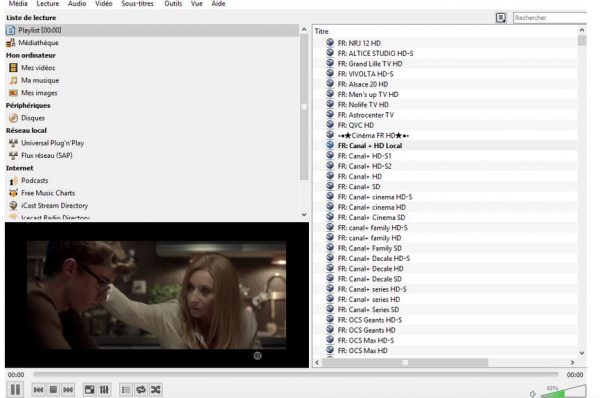Toggle random shuffle playback

(156, 390)
